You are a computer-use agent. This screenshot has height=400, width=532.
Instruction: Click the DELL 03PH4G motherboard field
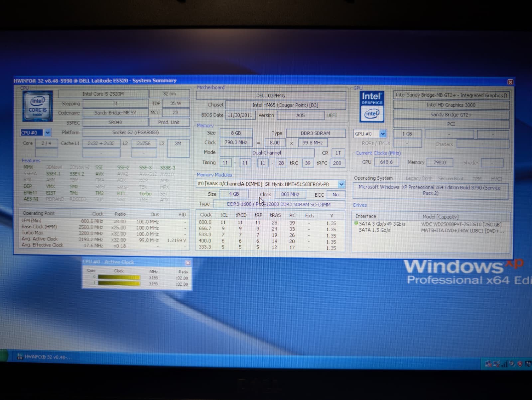(271, 96)
